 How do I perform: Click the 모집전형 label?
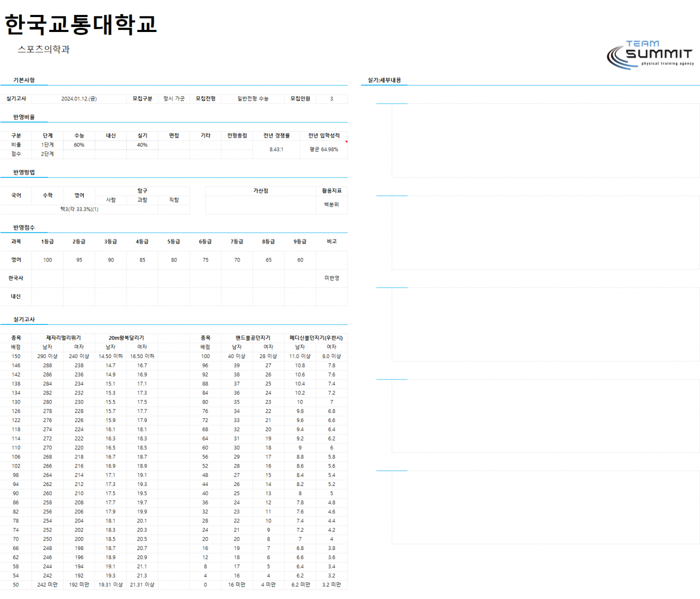point(205,98)
